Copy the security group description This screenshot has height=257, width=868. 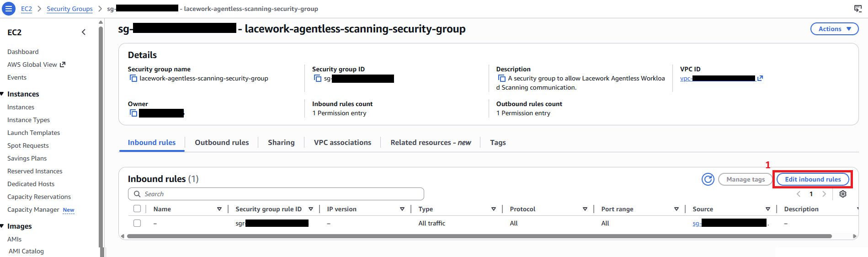[502, 79]
